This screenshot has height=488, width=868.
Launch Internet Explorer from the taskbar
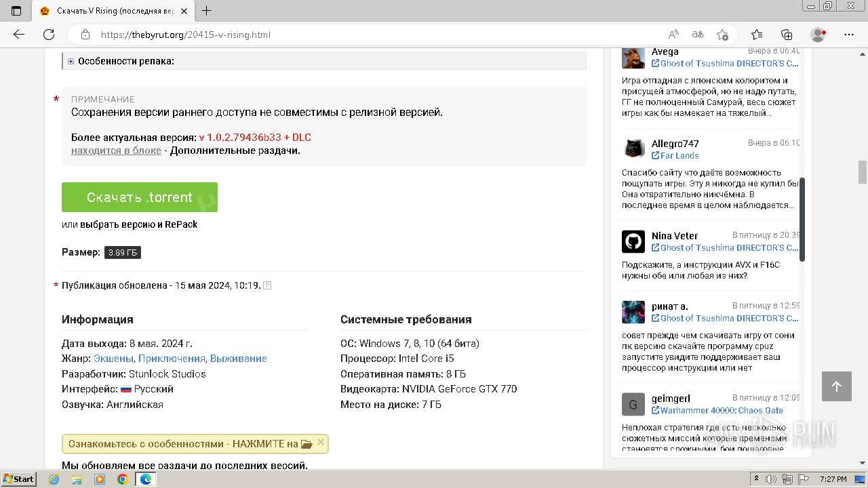(x=54, y=479)
